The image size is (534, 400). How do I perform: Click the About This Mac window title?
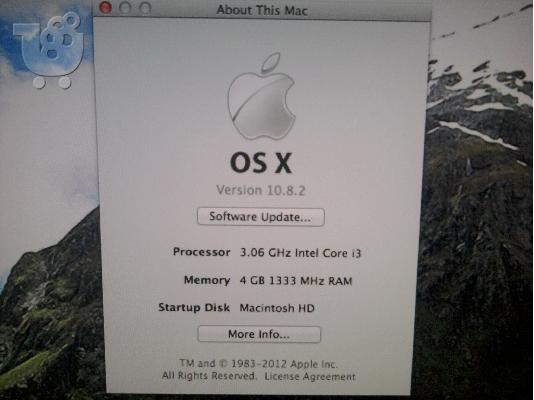pos(262,10)
